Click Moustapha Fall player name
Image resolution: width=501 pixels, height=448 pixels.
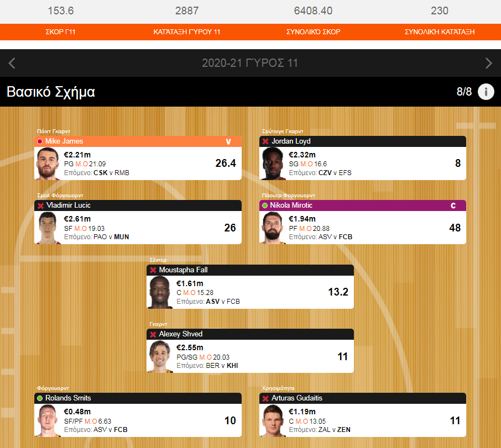tap(183, 270)
